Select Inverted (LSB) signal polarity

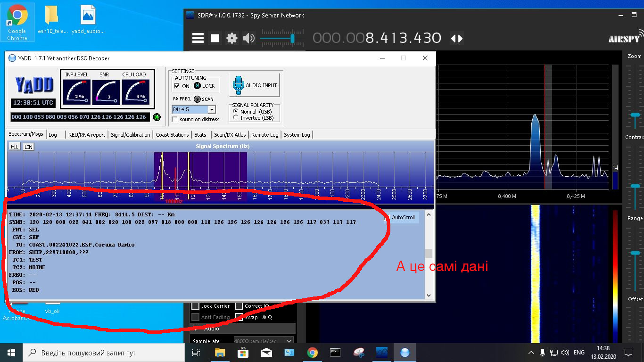pos(236,118)
